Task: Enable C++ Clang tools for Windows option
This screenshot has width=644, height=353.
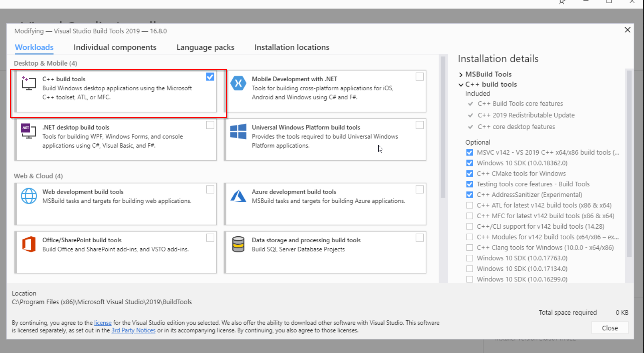Action: tap(469, 248)
